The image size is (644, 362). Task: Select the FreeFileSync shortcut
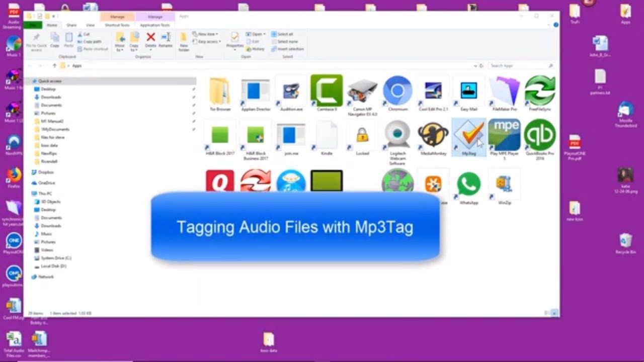point(539,93)
